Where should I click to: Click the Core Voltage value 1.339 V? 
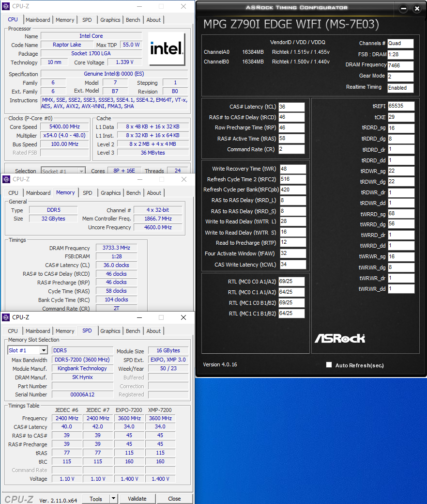click(124, 62)
